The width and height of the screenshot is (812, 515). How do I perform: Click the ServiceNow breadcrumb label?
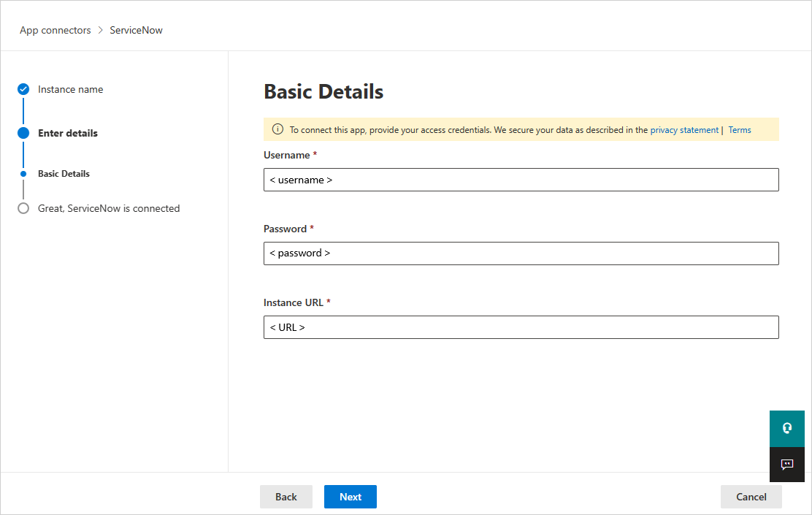[x=136, y=30]
